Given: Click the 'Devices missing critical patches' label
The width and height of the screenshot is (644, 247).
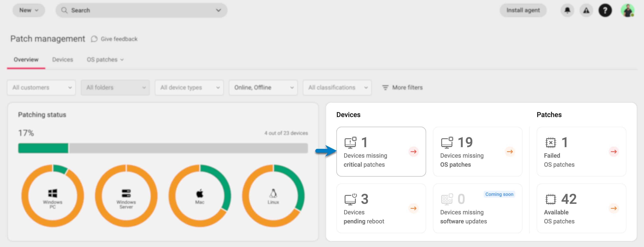Looking at the screenshot, I should (365, 160).
